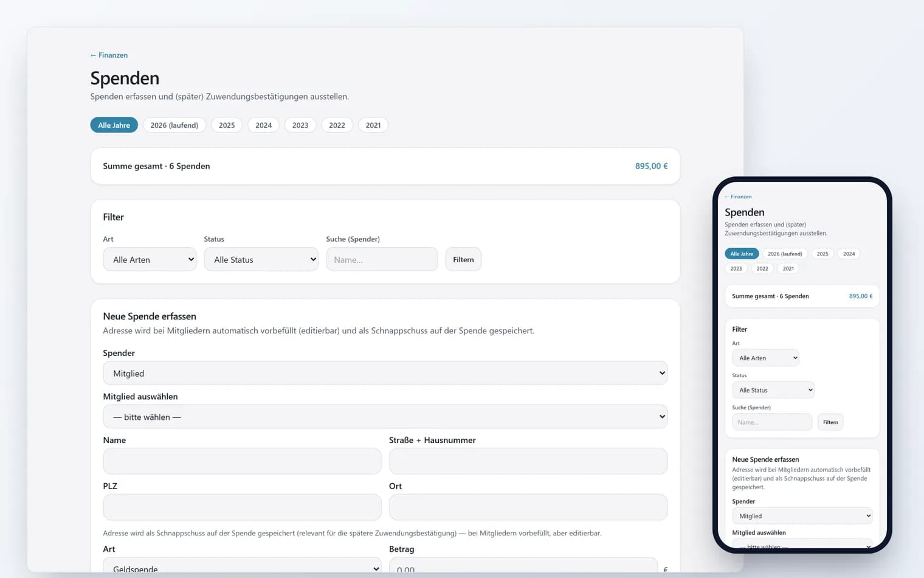Select the desktop 2023 year pill

[x=300, y=125]
